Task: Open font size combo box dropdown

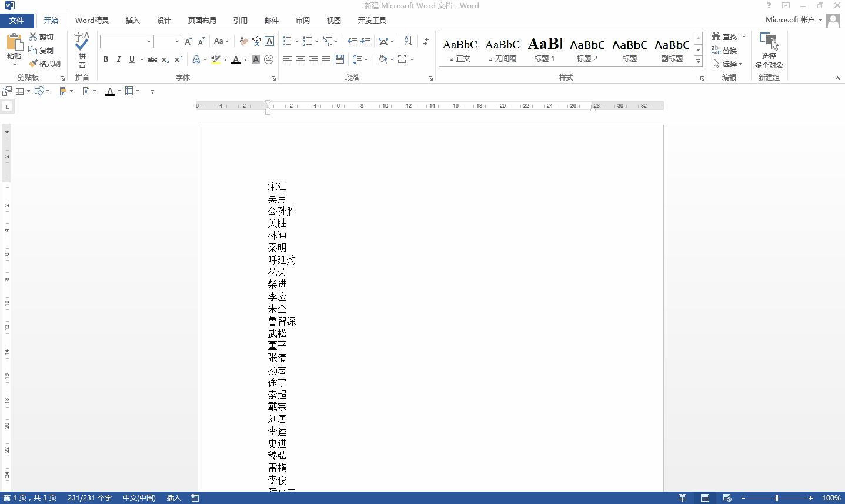Action: point(176,41)
